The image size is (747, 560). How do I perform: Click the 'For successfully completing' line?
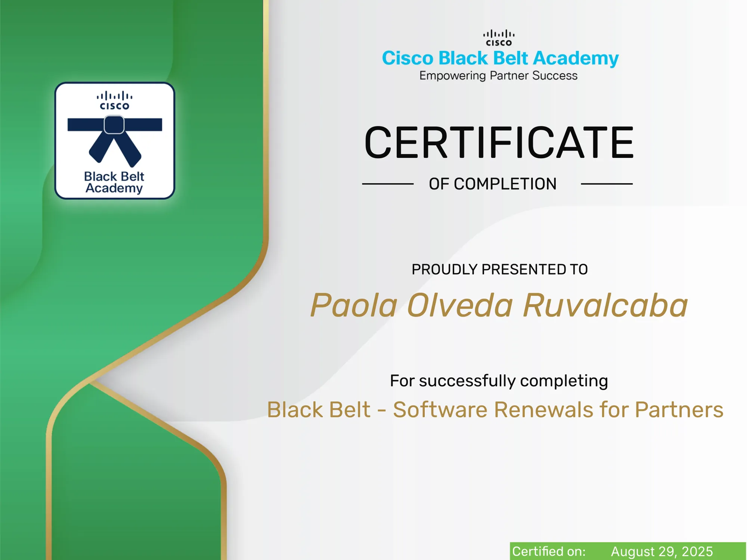[x=499, y=381]
